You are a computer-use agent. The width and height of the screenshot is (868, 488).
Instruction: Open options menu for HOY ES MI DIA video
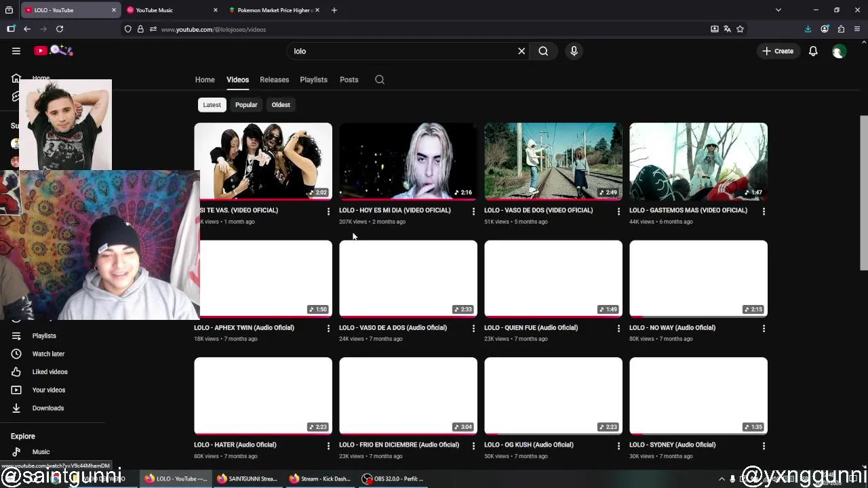pyautogui.click(x=473, y=211)
